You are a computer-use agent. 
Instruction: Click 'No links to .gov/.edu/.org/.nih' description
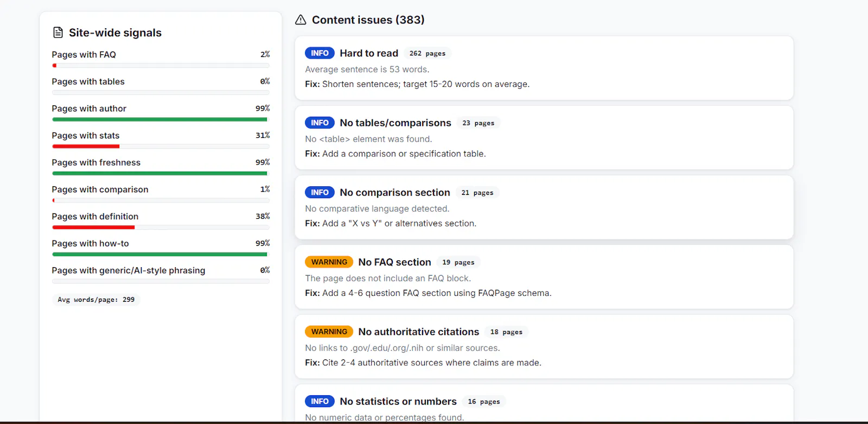click(403, 348)
